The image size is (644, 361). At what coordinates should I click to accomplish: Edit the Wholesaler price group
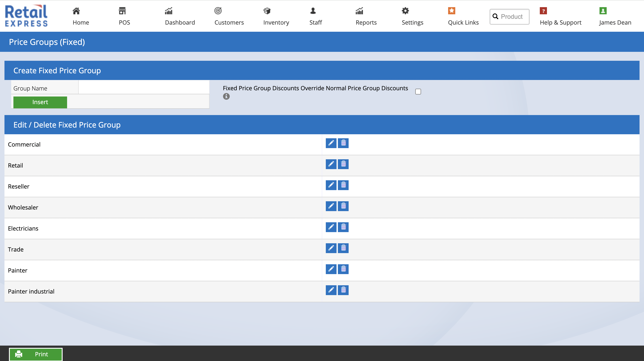pos(331,206)
